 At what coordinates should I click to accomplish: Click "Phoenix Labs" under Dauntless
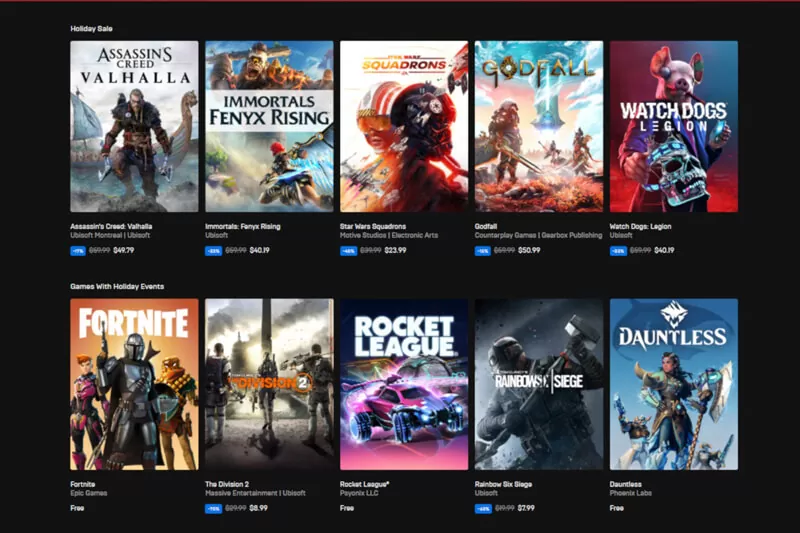(x=631, y=493)
